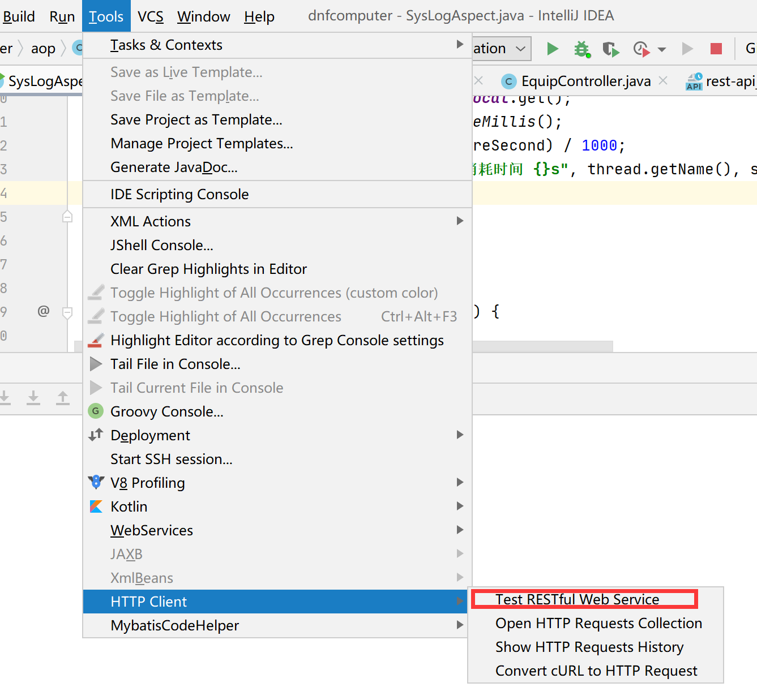757x700 pixels.
Task: Click the Deployment up-down arrows icon
Action: click(x=96, y=435)
